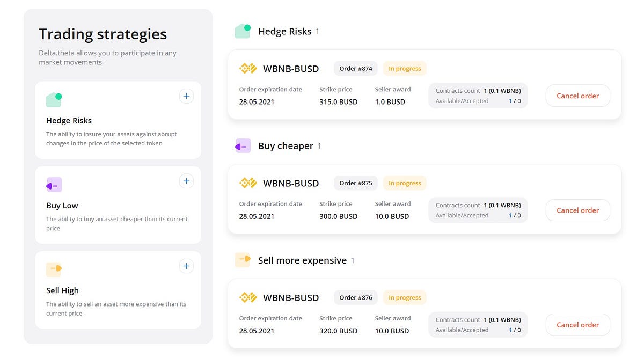644x357 pixels.
Task: Click the Trading strategies heading
Action: (103, 34)
